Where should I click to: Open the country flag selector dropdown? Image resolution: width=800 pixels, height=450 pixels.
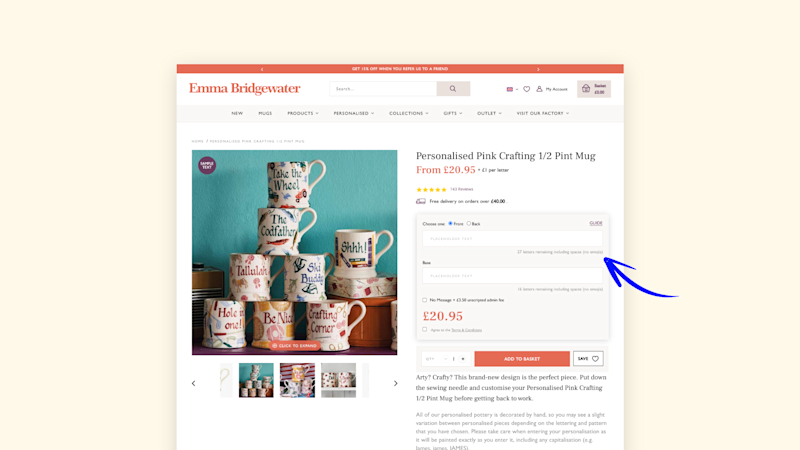512,89
